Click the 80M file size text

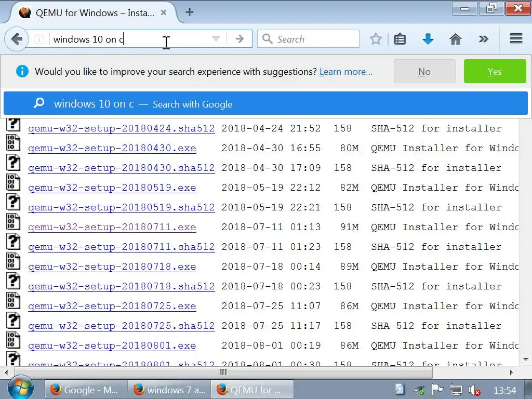coord(349,148)
